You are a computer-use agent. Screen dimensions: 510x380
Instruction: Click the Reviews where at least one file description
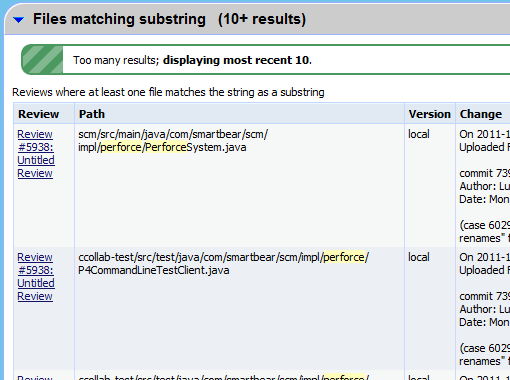[168, 92]
